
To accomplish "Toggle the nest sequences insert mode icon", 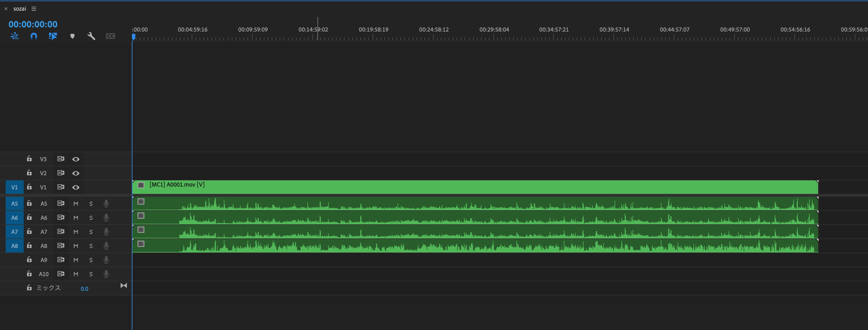I will coord(14,36).
